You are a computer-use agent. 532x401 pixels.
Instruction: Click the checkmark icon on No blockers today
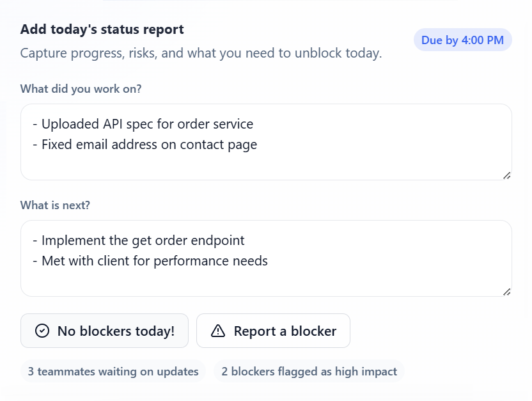(x=41, y=331)
